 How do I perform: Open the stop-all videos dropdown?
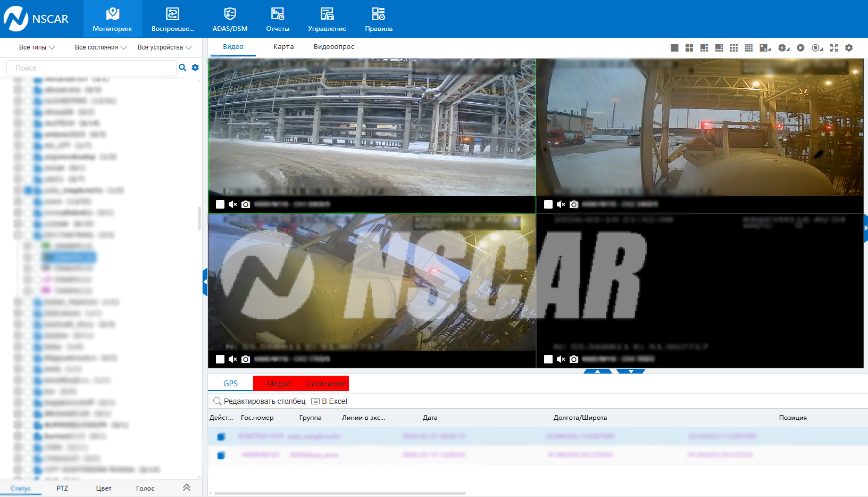817,48
